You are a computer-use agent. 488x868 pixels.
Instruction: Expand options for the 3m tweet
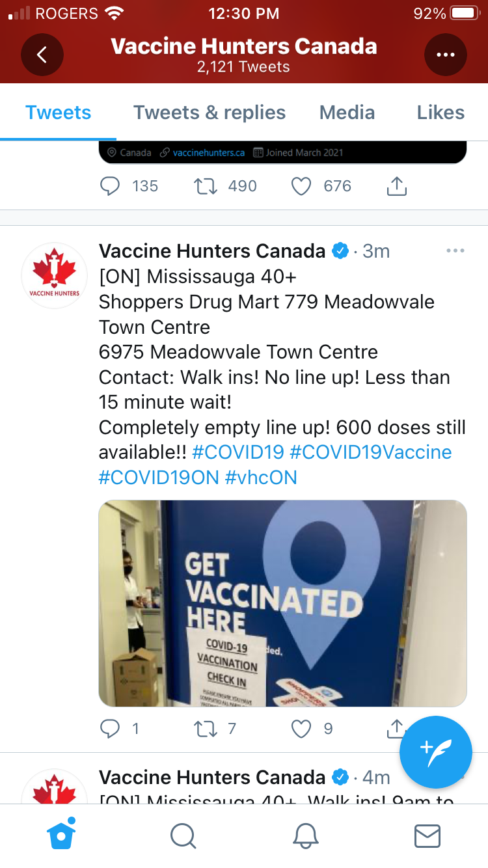point(455,251)
